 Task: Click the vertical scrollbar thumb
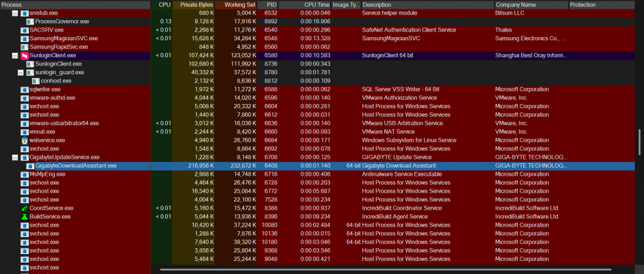tap(639, 142)
